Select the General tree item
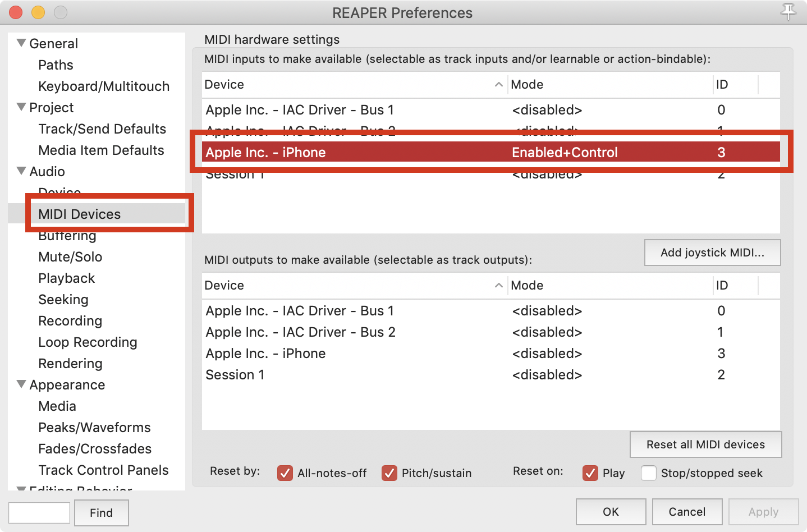This screenshot has height=532, width=807. [54, 44]
